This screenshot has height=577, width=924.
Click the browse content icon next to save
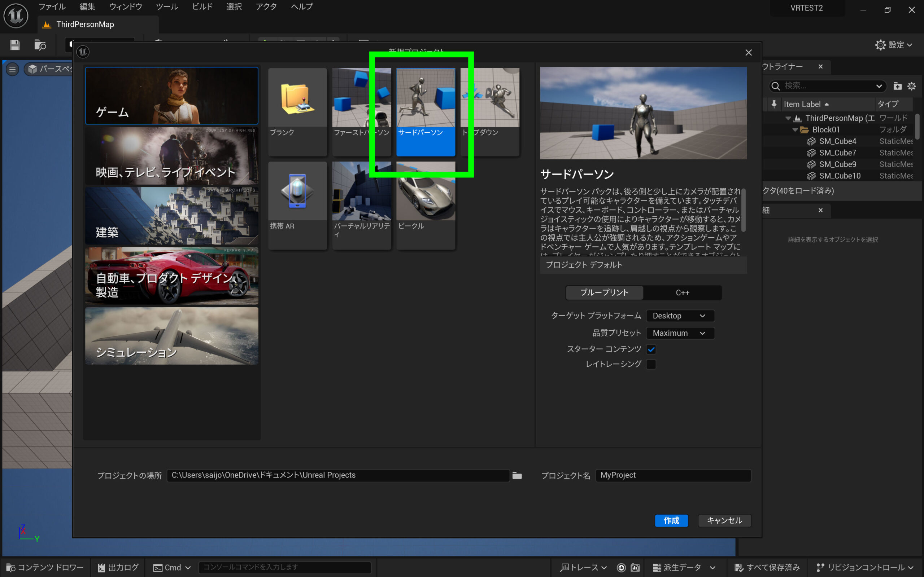pos(40,45)
